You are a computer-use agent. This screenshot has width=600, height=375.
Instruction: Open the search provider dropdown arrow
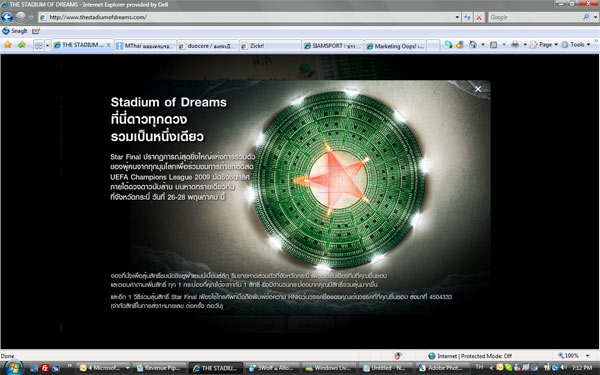595,17
